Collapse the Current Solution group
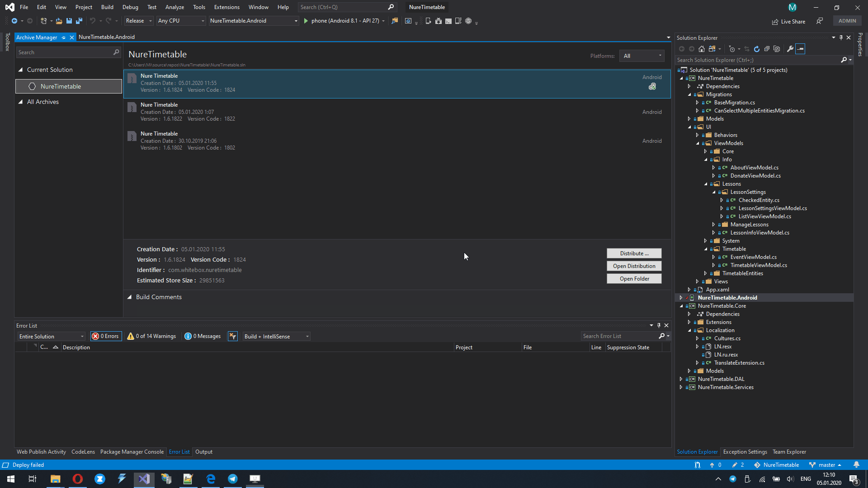 [x=20, y=70]
